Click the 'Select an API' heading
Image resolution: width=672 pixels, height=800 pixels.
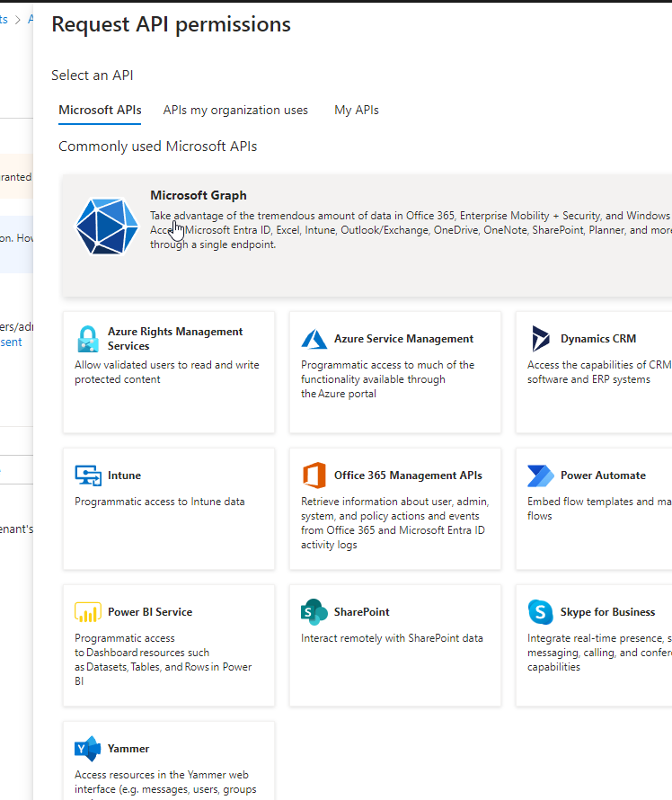(93, 76)
